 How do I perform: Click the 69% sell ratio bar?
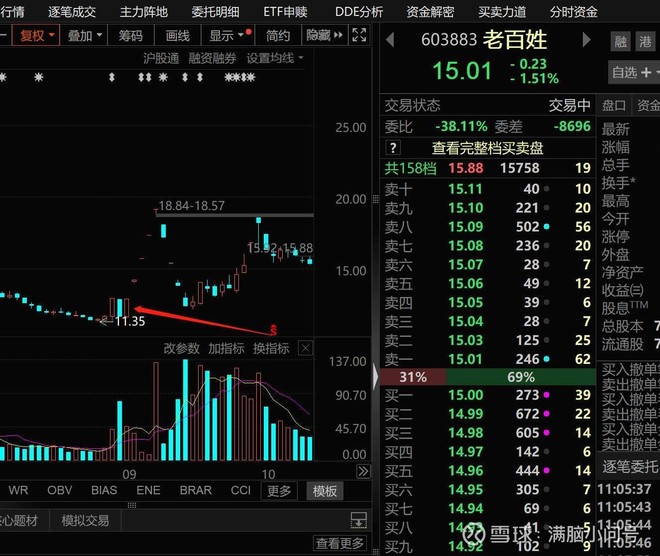[x=521, y=377]
